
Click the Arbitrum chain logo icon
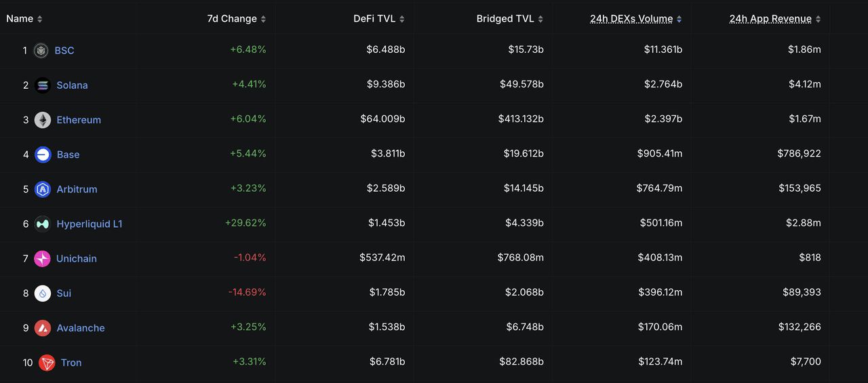coord(43,189)
